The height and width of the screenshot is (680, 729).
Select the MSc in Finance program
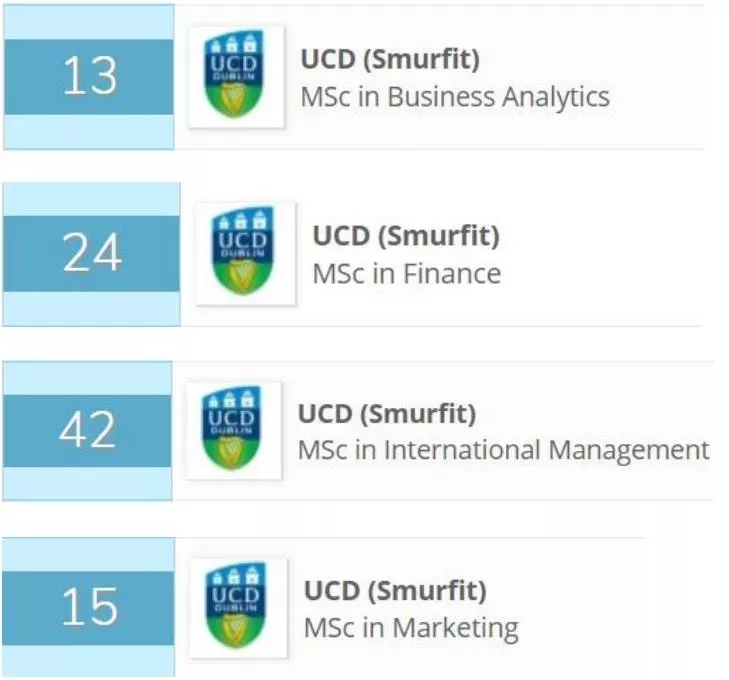[x=407, y=273]
